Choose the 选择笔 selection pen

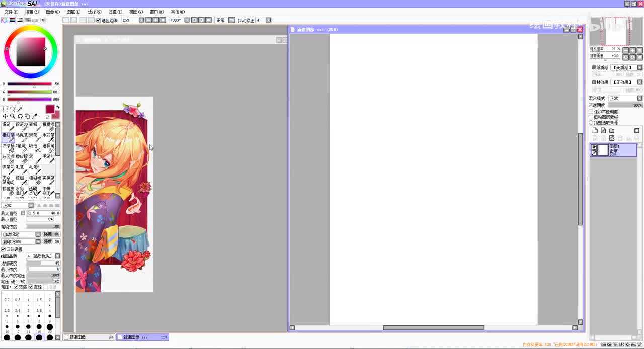click(48, 148)
